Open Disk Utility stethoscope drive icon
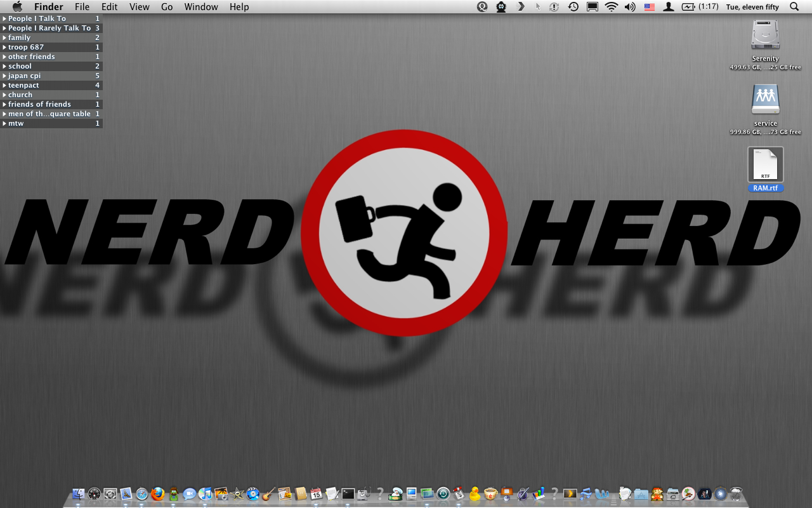 (x=363, y=493)
